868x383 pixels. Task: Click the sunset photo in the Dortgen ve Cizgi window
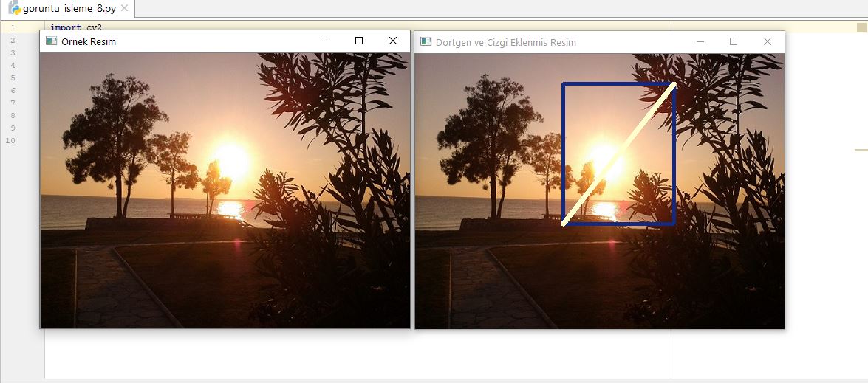coord(600,191)
